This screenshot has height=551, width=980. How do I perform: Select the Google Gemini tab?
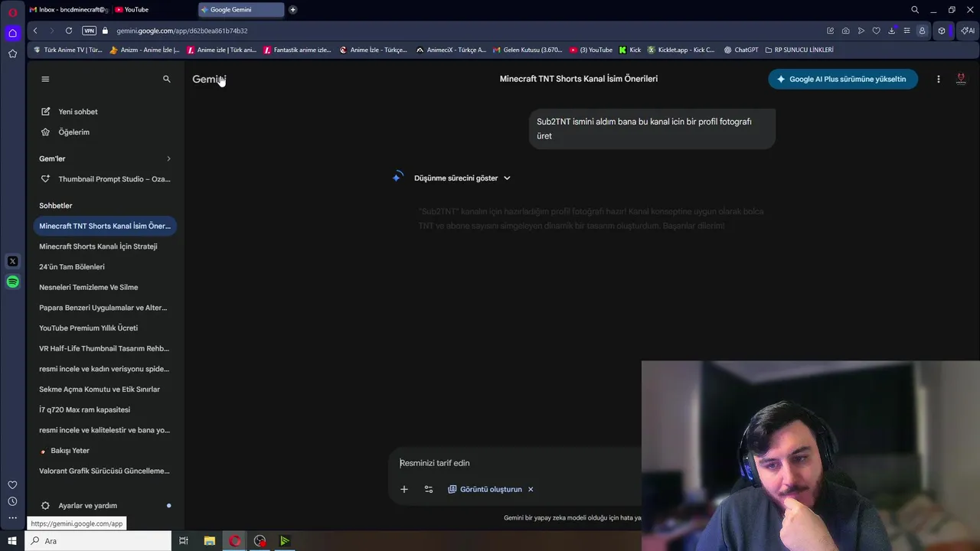tap(241, 10)
